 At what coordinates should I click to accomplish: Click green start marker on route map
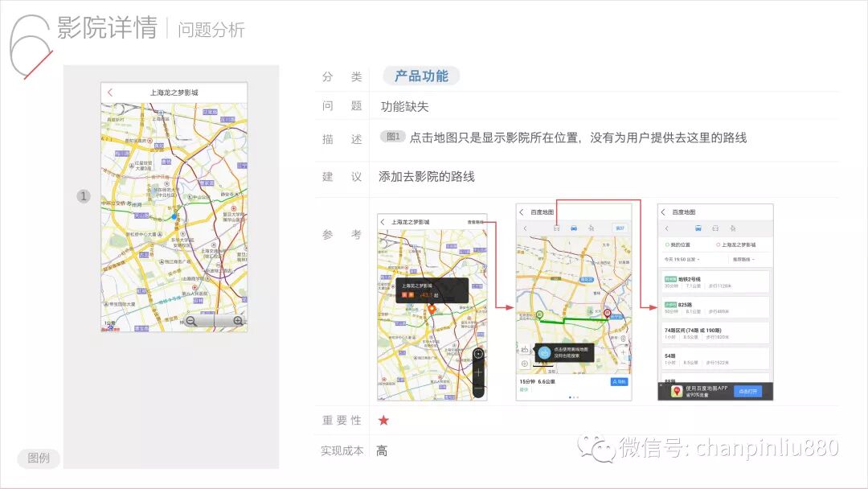pyautogui.click(x=540, y=315)
